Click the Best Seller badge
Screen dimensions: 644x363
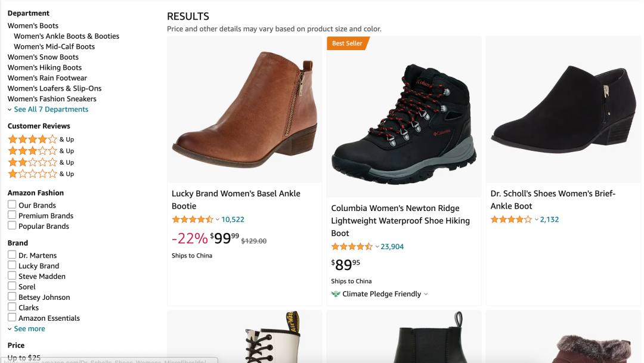[x=348, y=44]
